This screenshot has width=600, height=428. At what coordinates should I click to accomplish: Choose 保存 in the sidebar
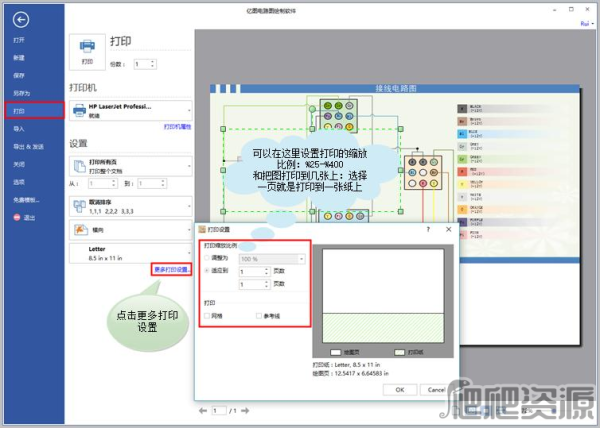pyautogui.click(x=19, y=75)
